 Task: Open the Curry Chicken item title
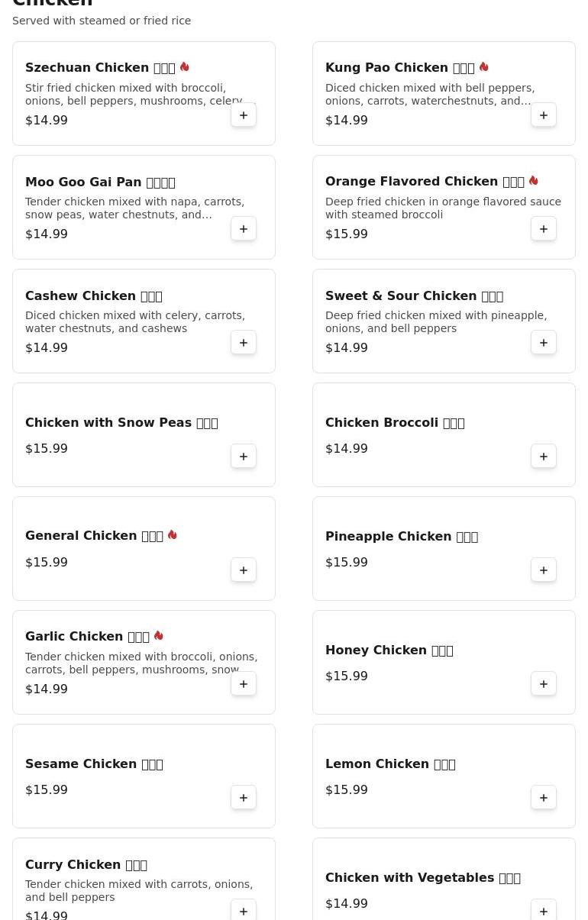click(x=86, y=865)
